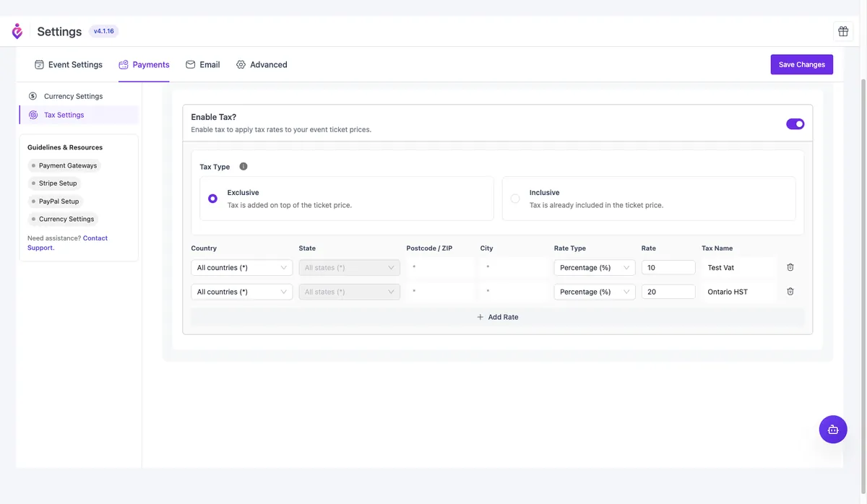This screenshot has width=867, height=504.
Task: Click the Payments wallet icon
Action: [x=124, y=64]
